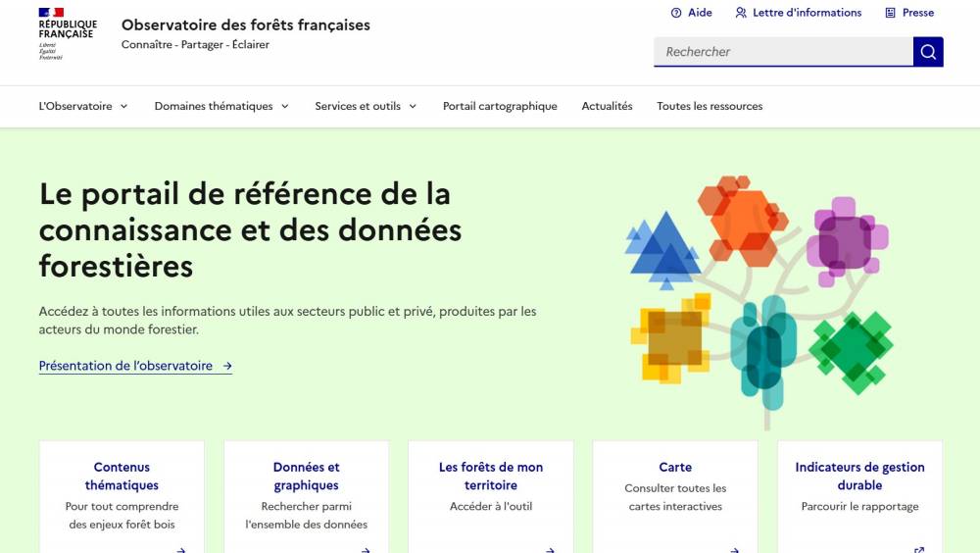Click the Aide question mark icon
980x553 pixels.
[675, 13]
